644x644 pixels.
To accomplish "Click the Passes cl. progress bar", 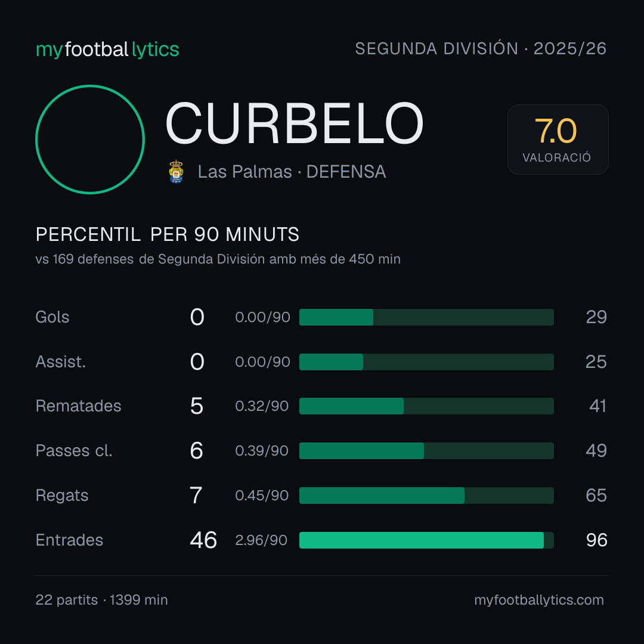I will coord(426,451).
